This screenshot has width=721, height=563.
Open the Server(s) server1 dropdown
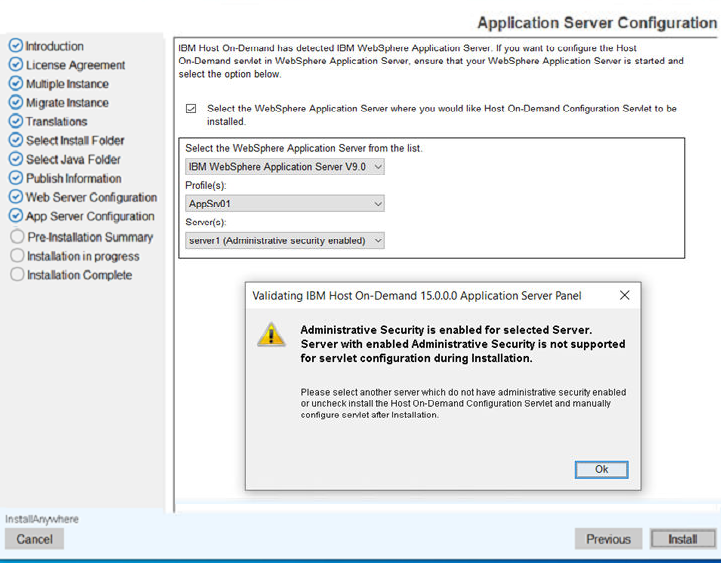[x=285, y=241]
